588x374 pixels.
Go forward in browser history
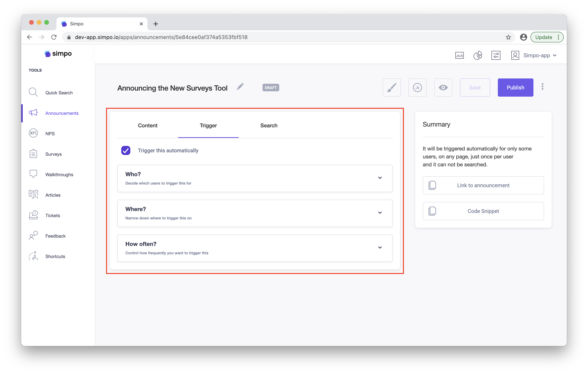click(x=42, y=37)
